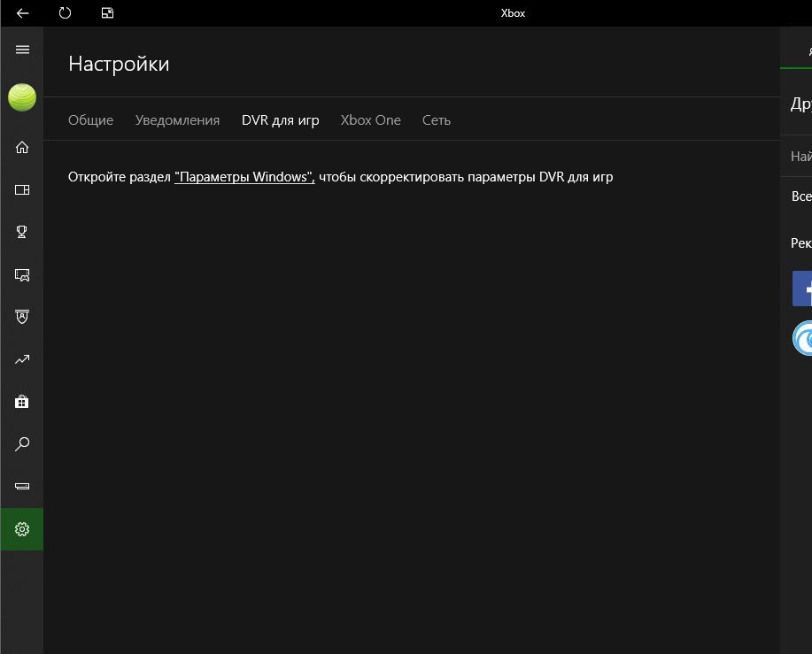
Task: Open Game DVR captures icon
Action: point(22,274)
